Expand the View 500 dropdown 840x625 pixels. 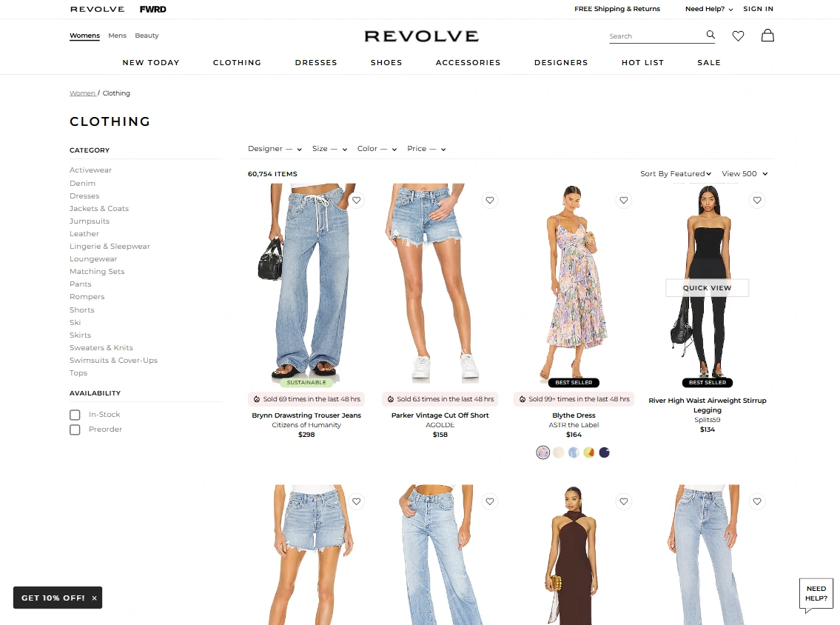(x=745, y=174)
